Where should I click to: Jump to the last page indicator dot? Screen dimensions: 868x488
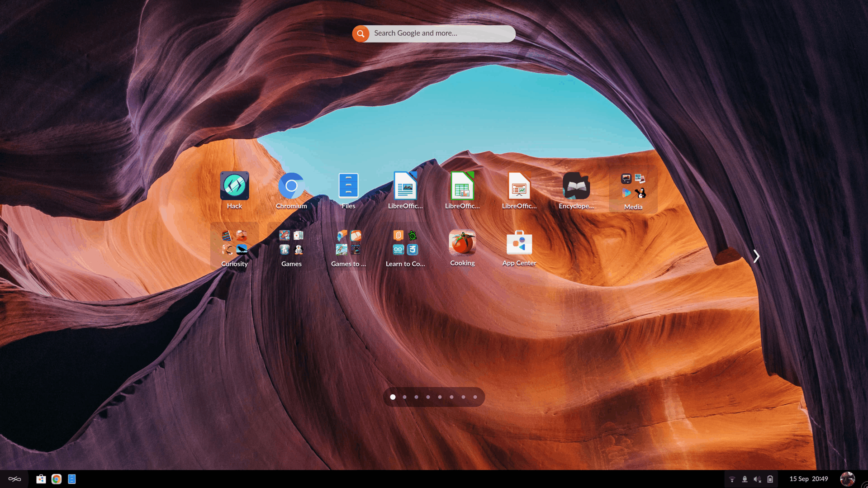click(475, 397)
